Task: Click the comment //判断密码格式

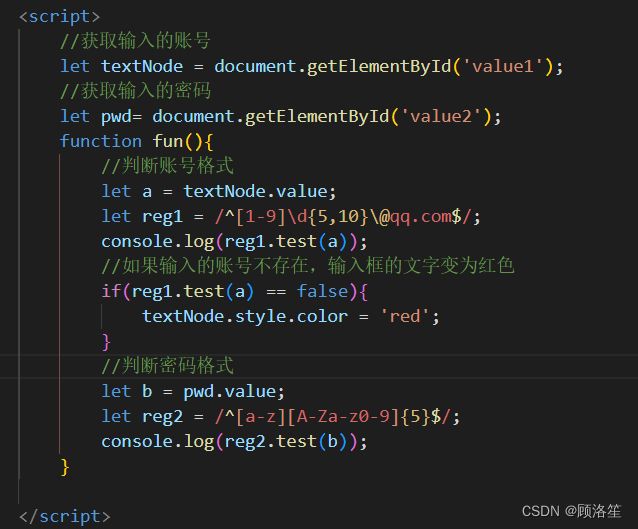Action: coord(168,366)
